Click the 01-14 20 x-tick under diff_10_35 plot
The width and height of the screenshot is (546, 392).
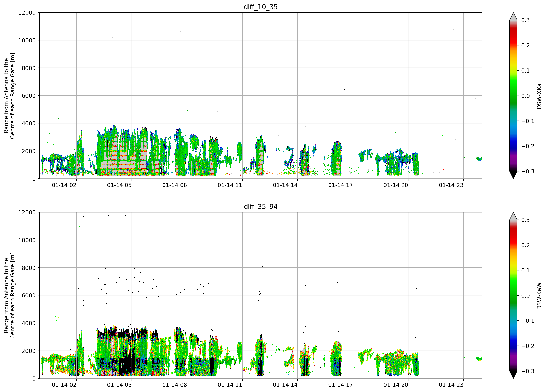click(396, 185)
